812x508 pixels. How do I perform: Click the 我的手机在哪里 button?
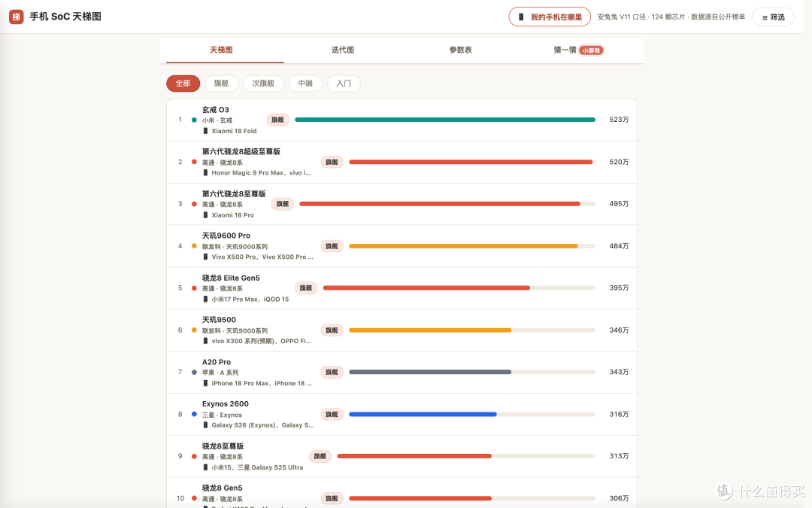click(x=550, y=17)
